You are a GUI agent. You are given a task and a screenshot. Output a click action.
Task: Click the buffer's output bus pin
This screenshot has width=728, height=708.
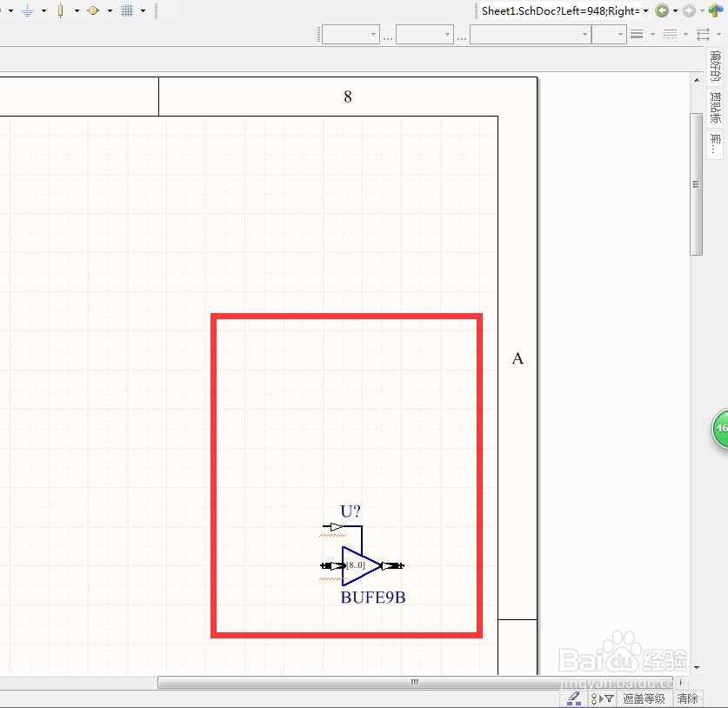point(393,565)
